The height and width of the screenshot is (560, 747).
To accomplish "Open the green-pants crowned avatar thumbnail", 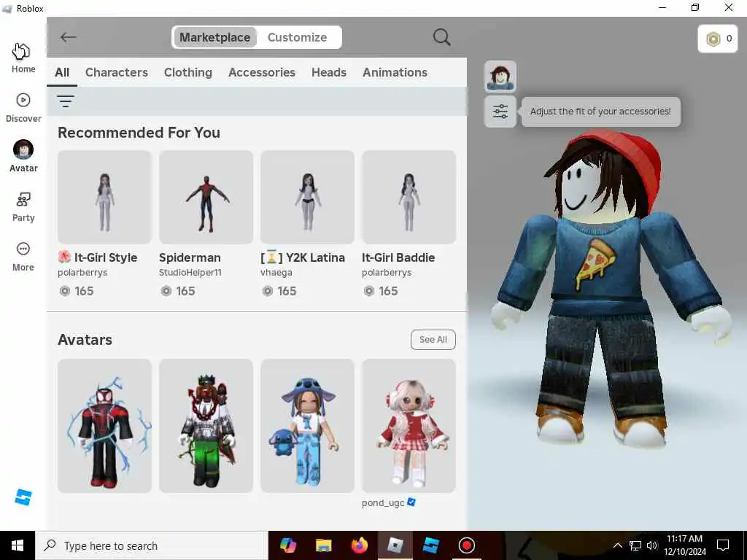I will 206,426.
